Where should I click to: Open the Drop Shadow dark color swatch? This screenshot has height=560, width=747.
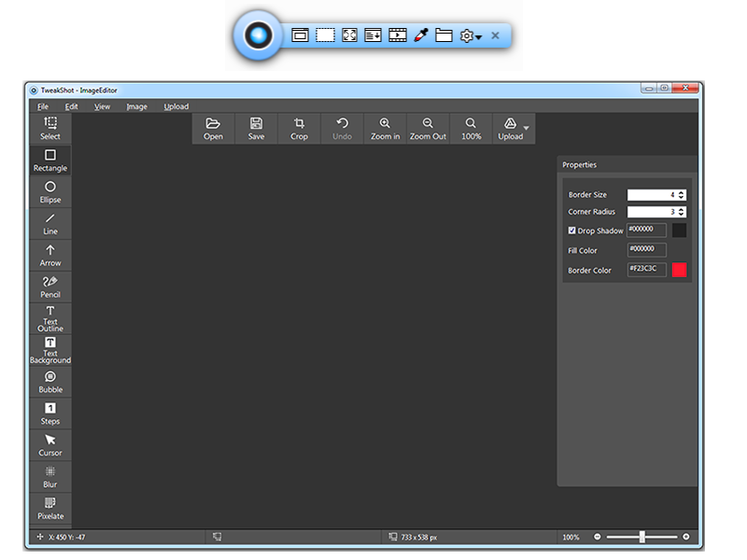pos(680,231)
